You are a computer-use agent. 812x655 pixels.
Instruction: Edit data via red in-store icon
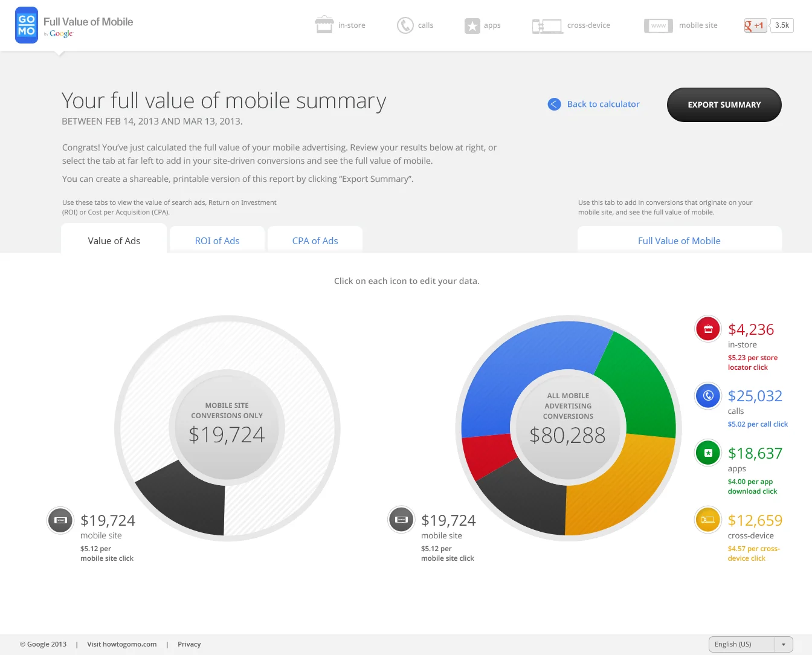tap(708, 329)
